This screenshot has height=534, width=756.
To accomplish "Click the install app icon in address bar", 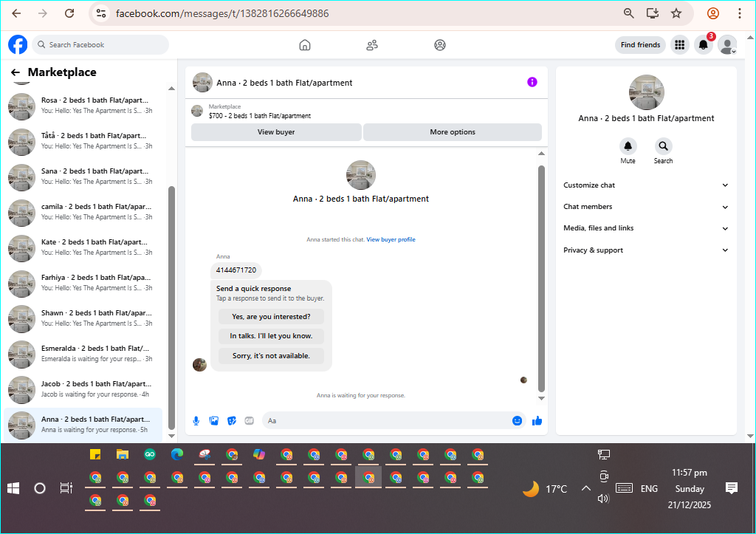I will pos(653,13).
